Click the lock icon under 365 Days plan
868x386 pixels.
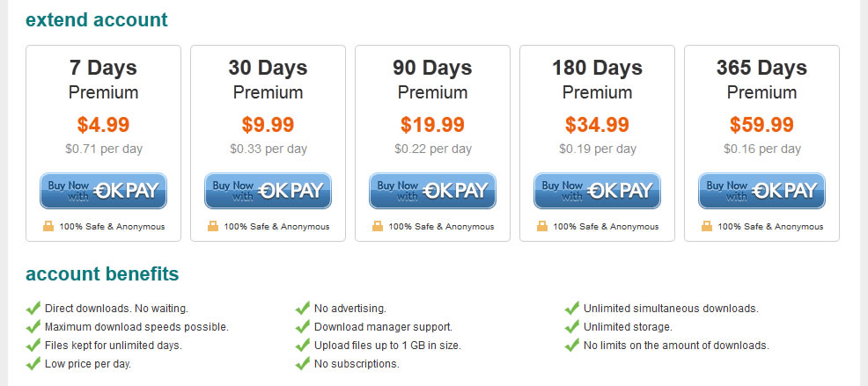coord(707,226)
